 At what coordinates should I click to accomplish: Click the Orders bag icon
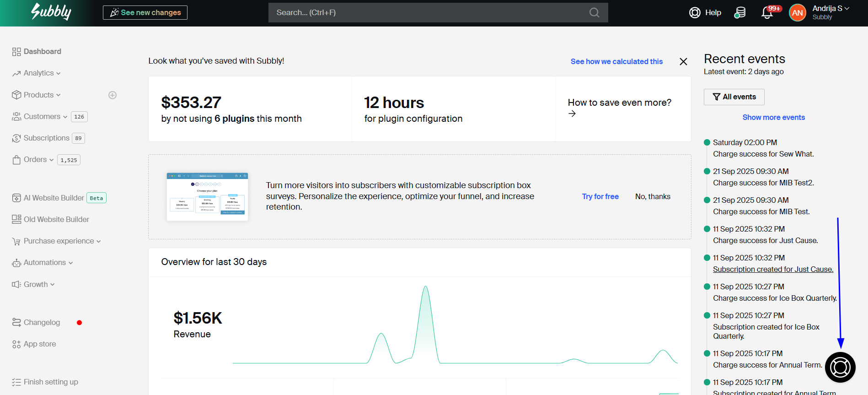click(x=16, y=160)
